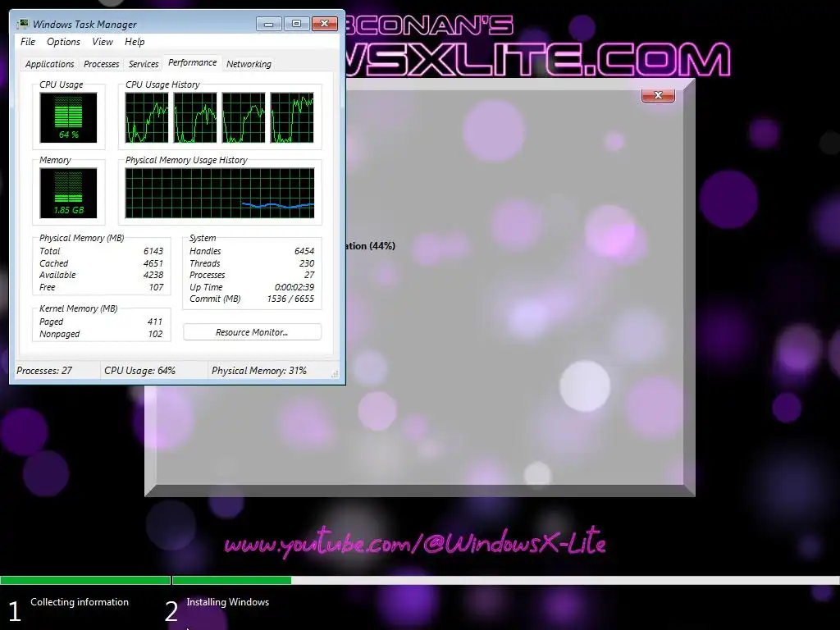Open the File menu in Task Manager
The image size is (840, 630).
click(x=28, y=42)
